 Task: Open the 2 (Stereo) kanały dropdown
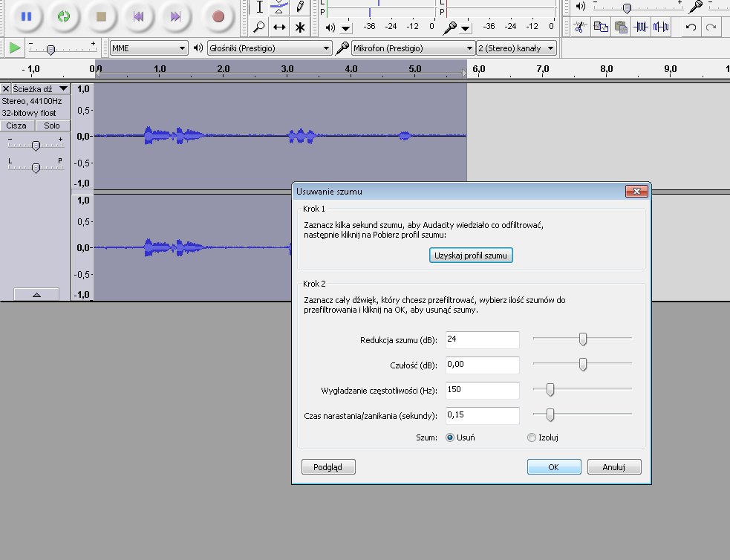(516, 48)
